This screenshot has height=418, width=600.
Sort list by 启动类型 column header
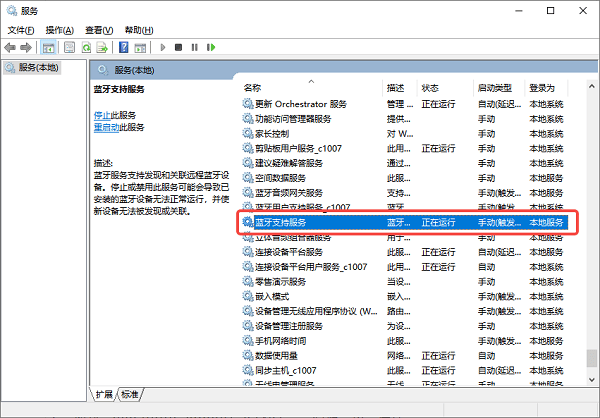pyautogui.click(x=494, y=88)
